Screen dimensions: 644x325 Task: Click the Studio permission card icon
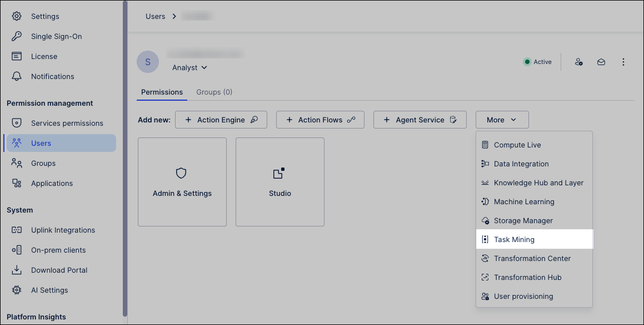[x=279, y=173]
